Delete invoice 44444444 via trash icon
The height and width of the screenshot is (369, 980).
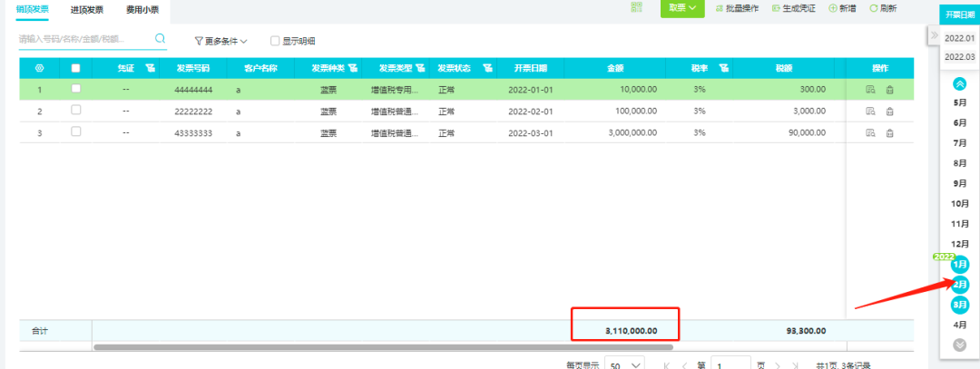pos(889,89)
